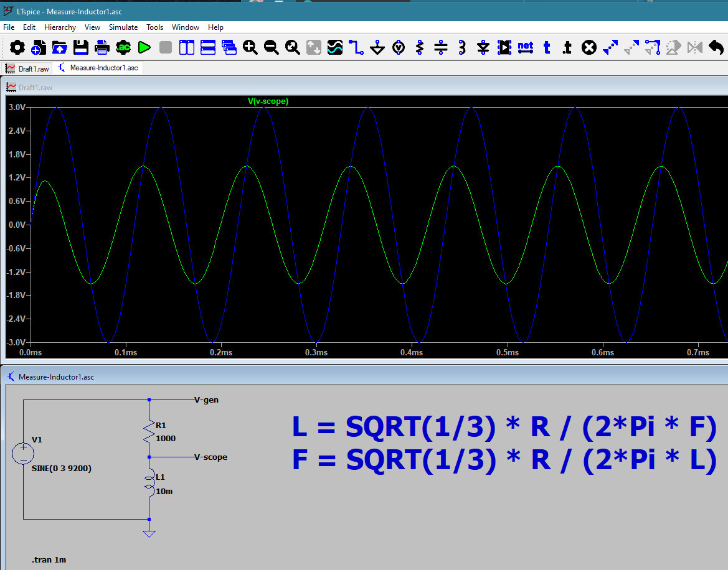This screenshot has width=728, height=570.
Task: Pick the Resistor component tool
Action: pyautogui.click(x=420, y=47)
